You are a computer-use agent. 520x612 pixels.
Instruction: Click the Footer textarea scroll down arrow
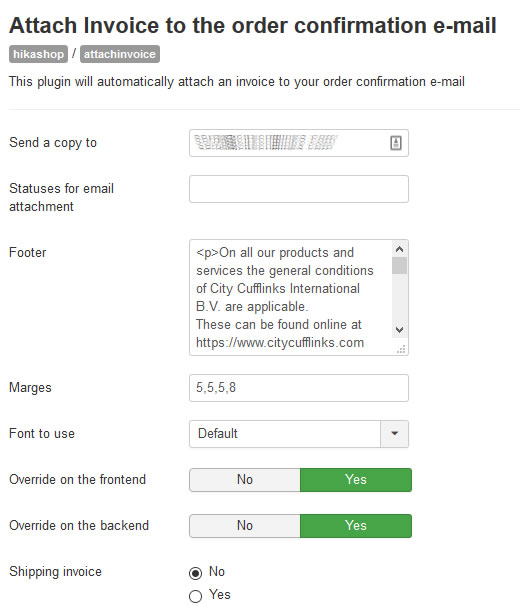[x=399, y=330]
